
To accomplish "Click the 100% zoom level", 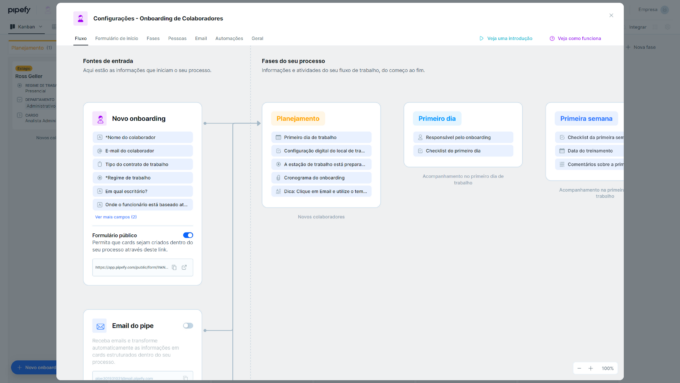I will pos(608,368).
